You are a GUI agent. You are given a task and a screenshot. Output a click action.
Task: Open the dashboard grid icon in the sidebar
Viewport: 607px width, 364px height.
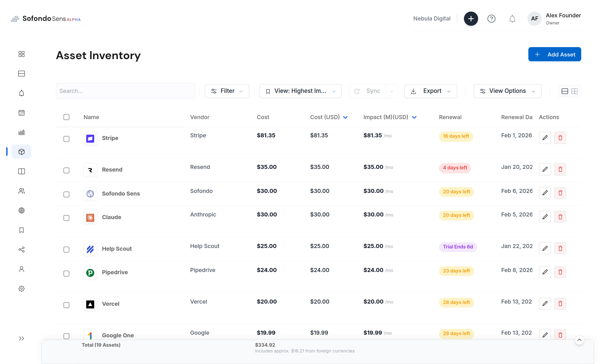22,54
